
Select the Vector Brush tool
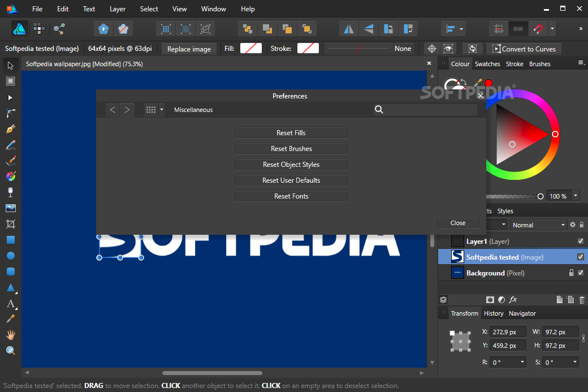pos(11,161)
